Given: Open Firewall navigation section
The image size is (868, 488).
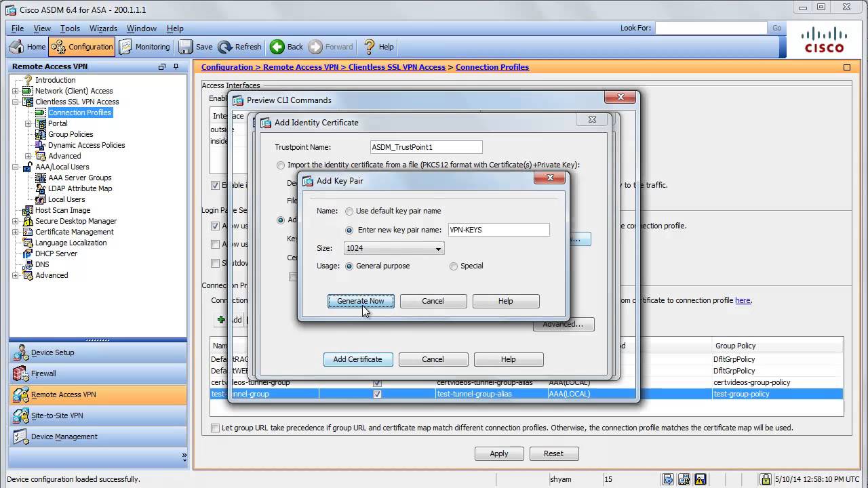Looking at the screenshot, I should (x=98, y=373).
